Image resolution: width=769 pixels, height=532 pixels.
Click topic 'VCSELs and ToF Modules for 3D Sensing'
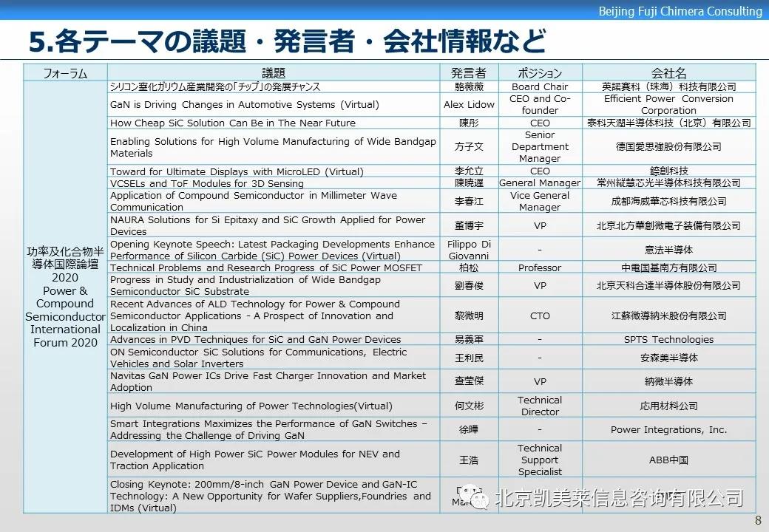point(207,183)
